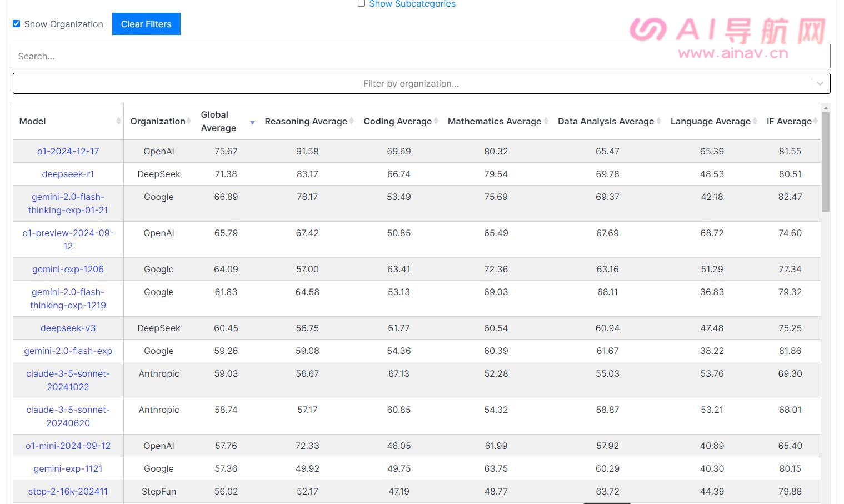Open the organization filter dropdown chevron
844x504 pixels.
coord(820,83)
